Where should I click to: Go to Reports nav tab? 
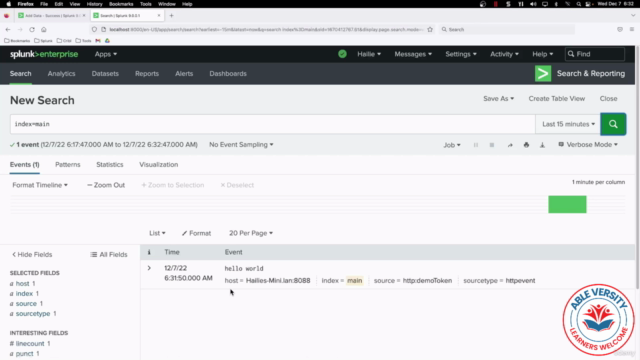click(147, 73)
